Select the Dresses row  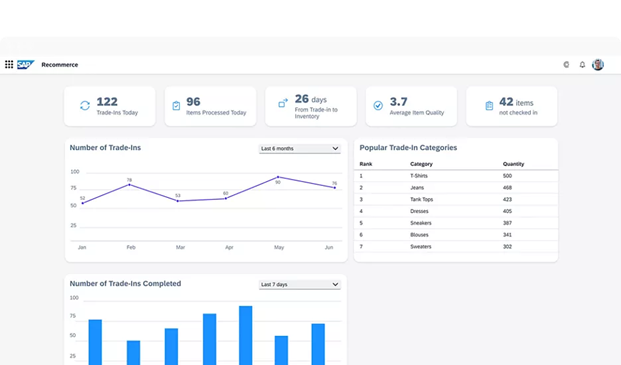(x=456, y=211)
